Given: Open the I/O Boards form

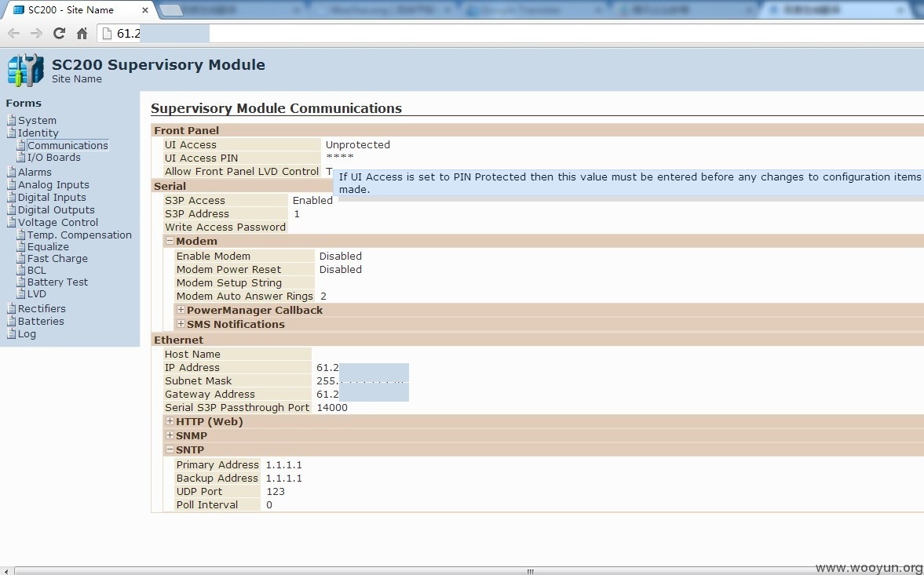Looking at the screenshot, I should coord(53,157).
